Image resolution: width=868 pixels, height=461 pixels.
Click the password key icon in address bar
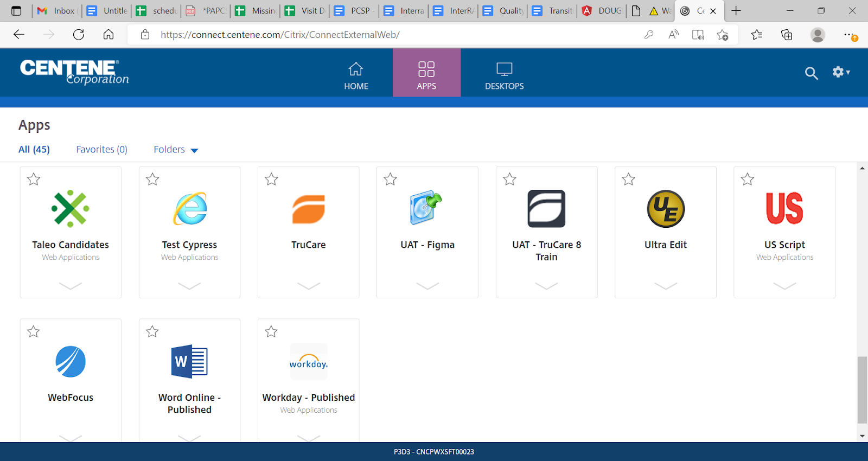click(649, 35)
